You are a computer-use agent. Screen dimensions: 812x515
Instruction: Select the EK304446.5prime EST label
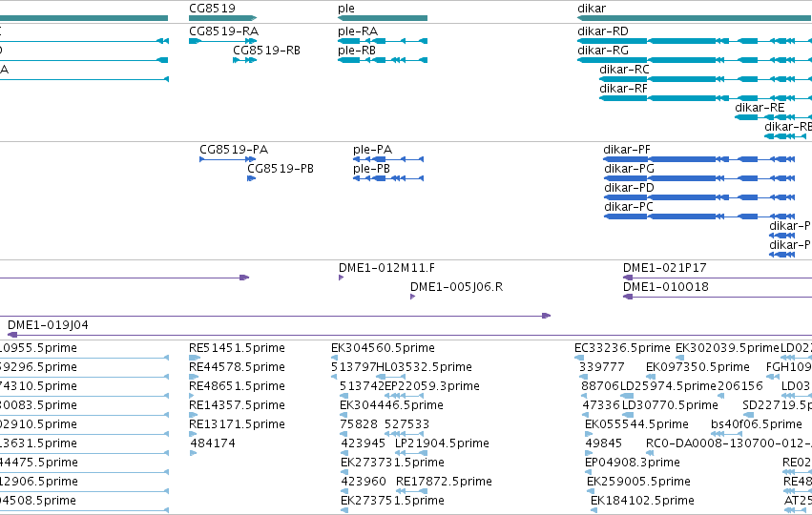[x=391, y=405]
